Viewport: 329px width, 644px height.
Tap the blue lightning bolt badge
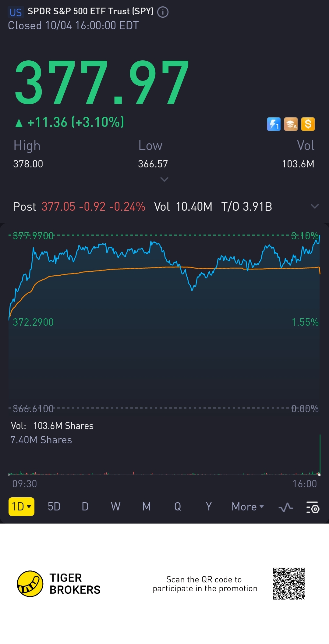coord(274,124)
